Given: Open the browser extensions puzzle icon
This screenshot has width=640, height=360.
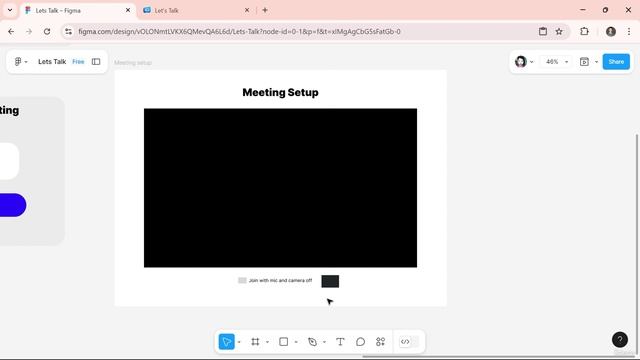Looking at the screenshot, I should [584, 31].
